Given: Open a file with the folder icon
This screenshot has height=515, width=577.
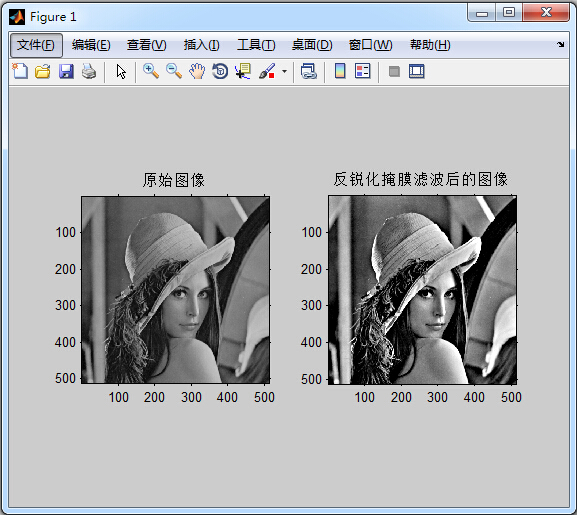Looking at the screenshot, I should (43, 71).
